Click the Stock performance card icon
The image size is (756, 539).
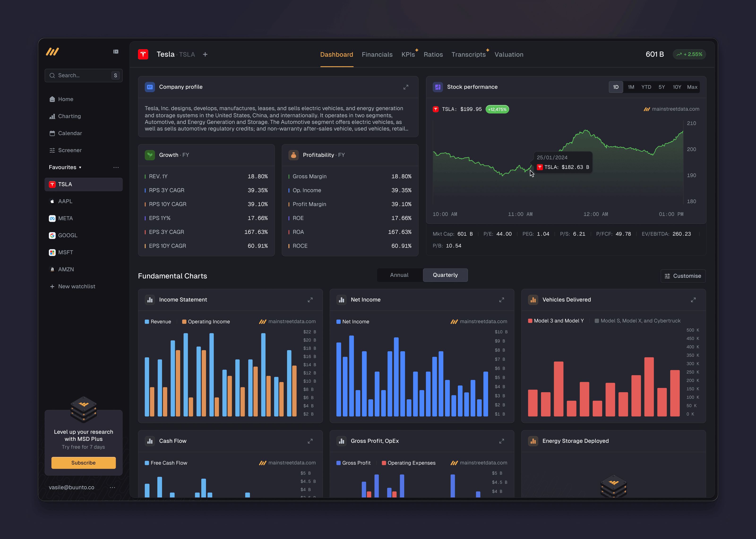pos(438,87)
